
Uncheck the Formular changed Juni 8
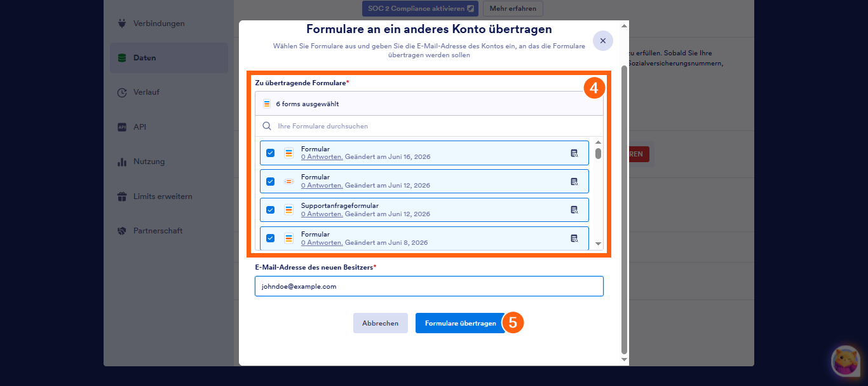(270, 238)
